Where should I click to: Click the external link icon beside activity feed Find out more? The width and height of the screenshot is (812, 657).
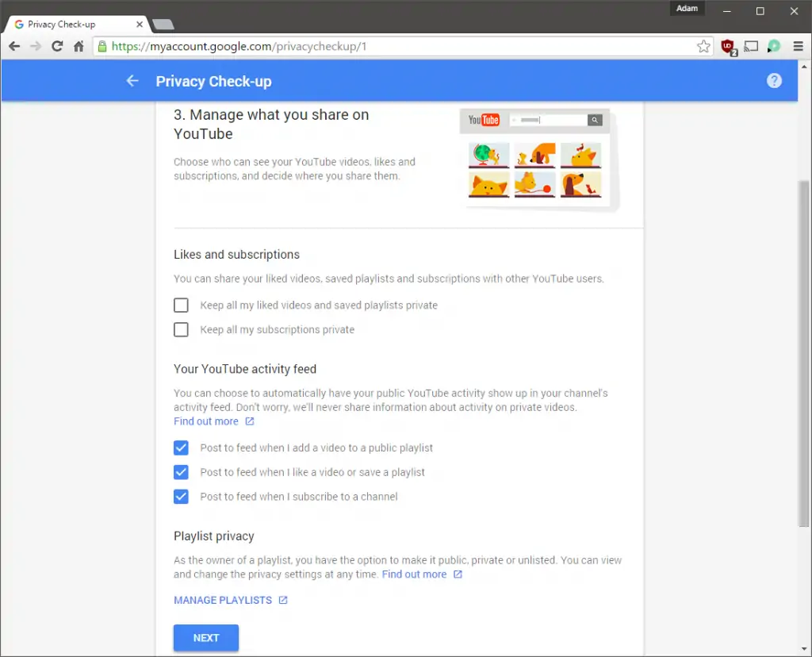(x=250, y=421)
